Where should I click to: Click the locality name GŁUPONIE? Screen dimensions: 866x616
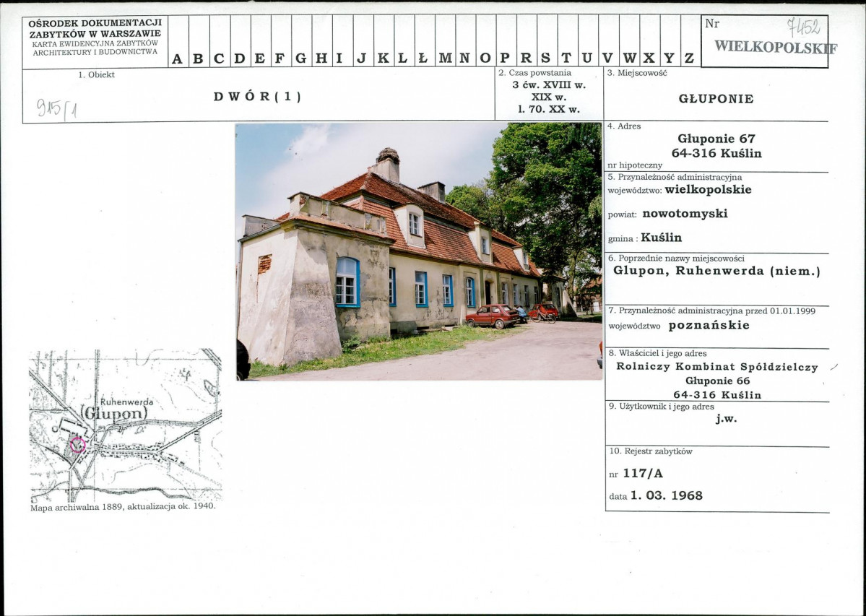[716, 99]
